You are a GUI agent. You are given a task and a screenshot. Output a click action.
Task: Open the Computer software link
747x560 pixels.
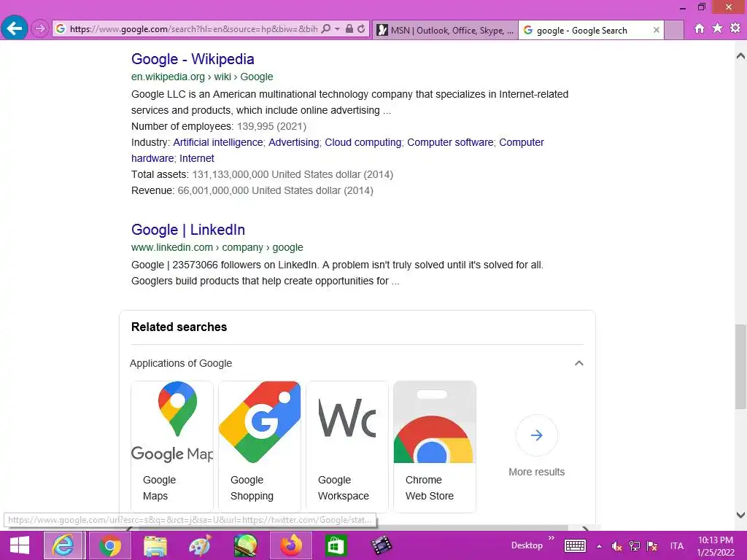click(x=450, y=142)
